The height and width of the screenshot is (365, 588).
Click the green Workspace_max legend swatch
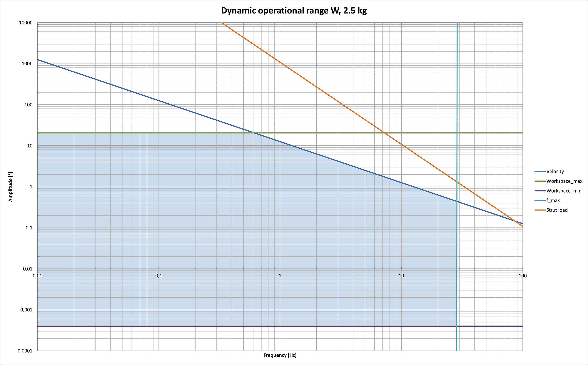pos(540,181)
